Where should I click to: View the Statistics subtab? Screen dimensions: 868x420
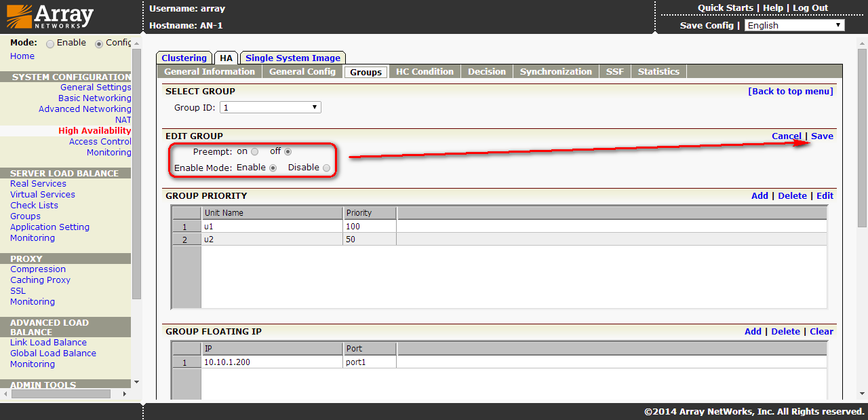(658, 71)
